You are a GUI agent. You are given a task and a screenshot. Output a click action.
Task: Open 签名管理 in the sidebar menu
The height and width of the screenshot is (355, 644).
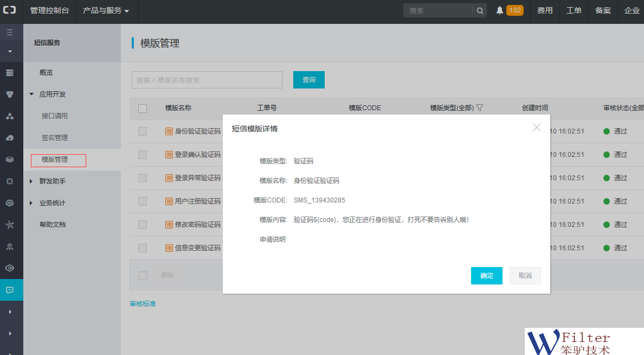[x=55, y=138]
